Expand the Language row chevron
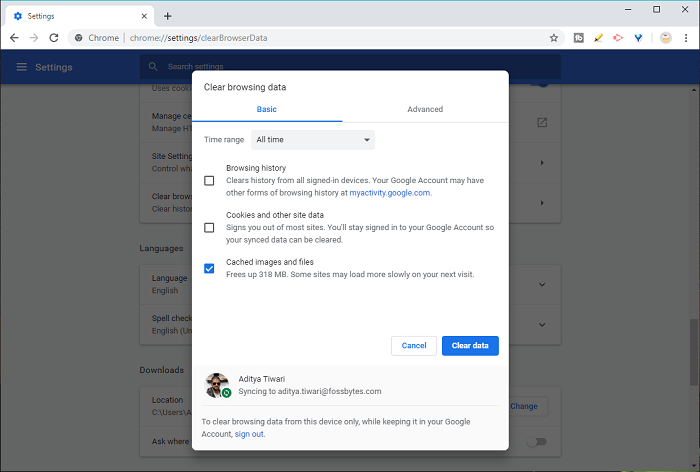Screen dimensions: 700x472 [x=541, y=284]
